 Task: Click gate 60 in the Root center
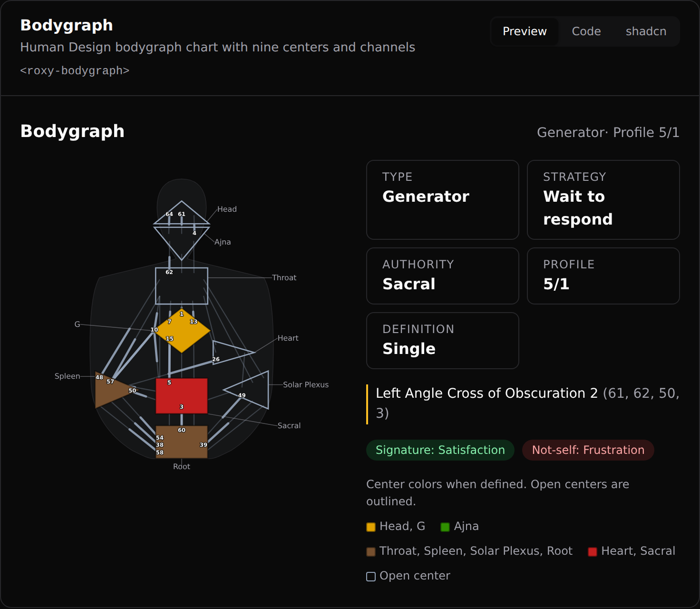[182, 430]
